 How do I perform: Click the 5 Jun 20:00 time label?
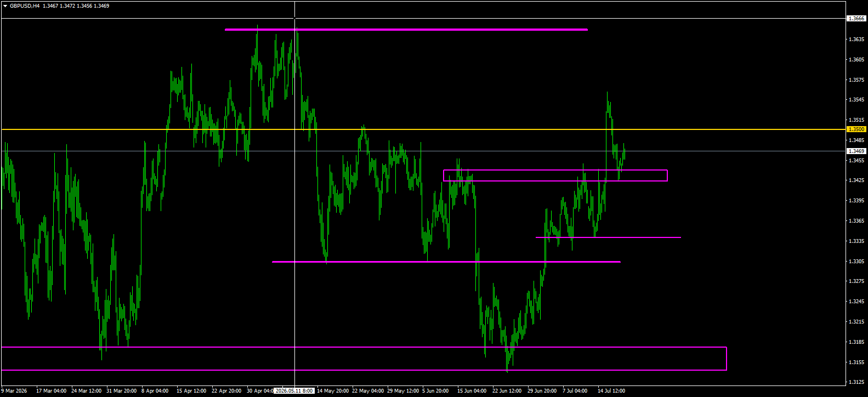436,391
